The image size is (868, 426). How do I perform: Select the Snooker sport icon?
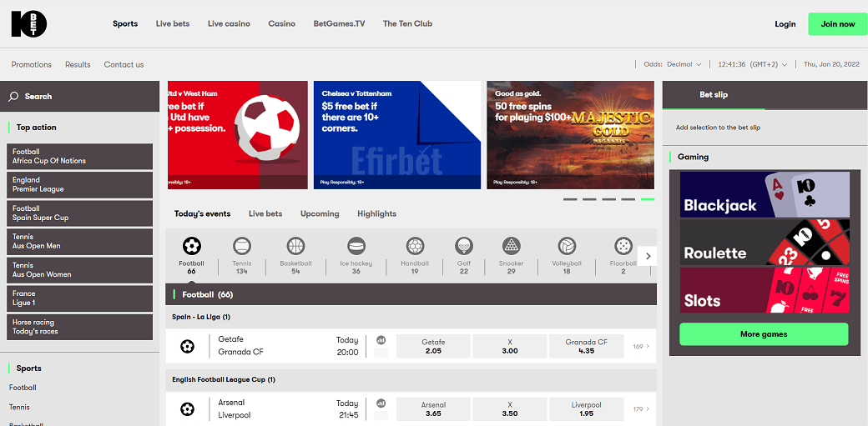click(511, 246)
